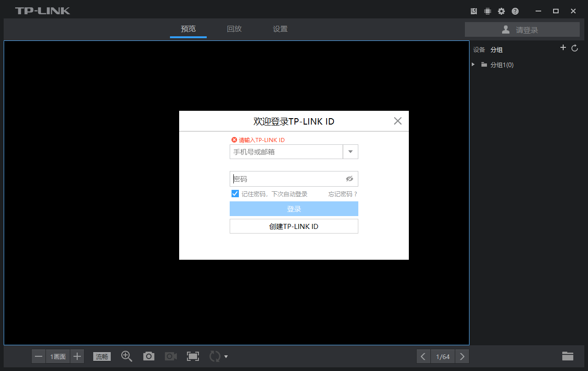
Task: Expand the 分组1 group tree
Action: pos(473,64)
